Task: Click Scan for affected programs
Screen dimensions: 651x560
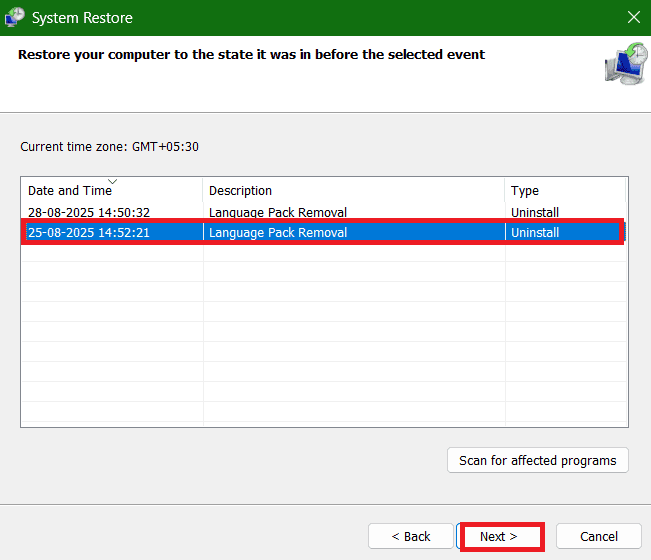Action: 538,460
